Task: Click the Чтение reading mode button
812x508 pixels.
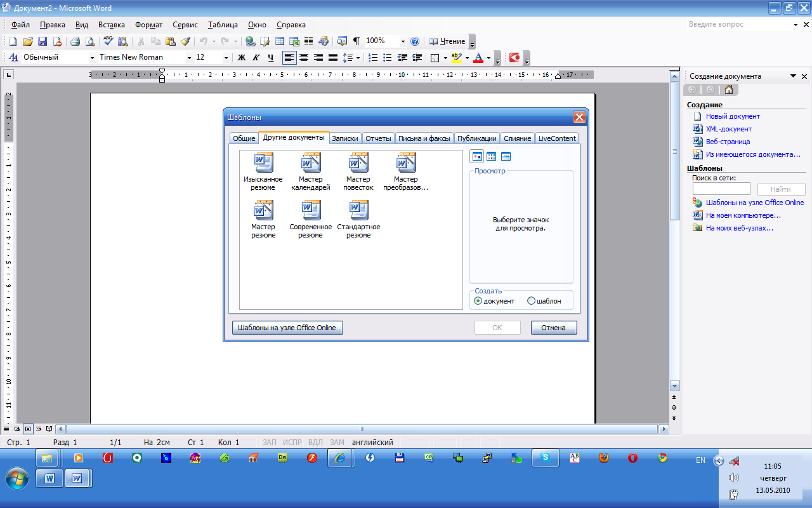Action: 447,41
